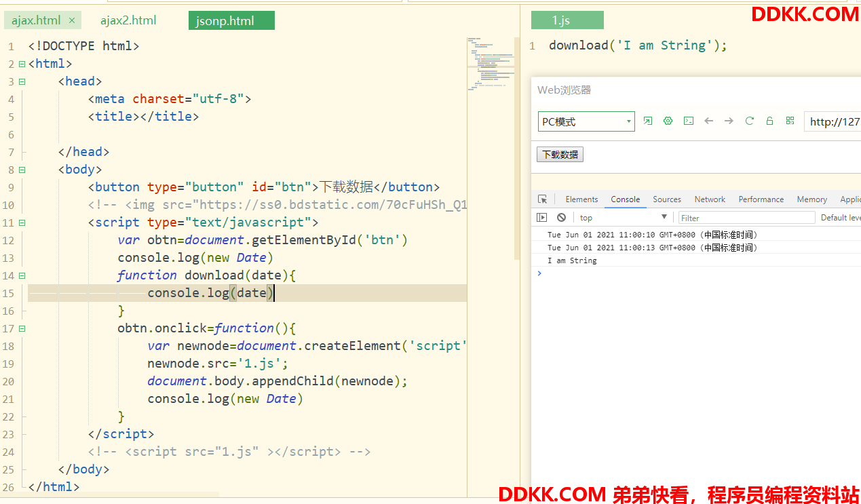Click the meta charset utf-8 line
Viewport: 861px width, 504px height.
click(x=170, y=99)
